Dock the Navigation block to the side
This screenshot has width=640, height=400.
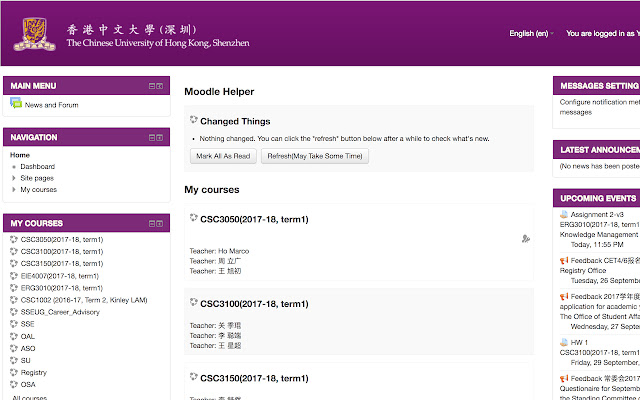(159, 137)
